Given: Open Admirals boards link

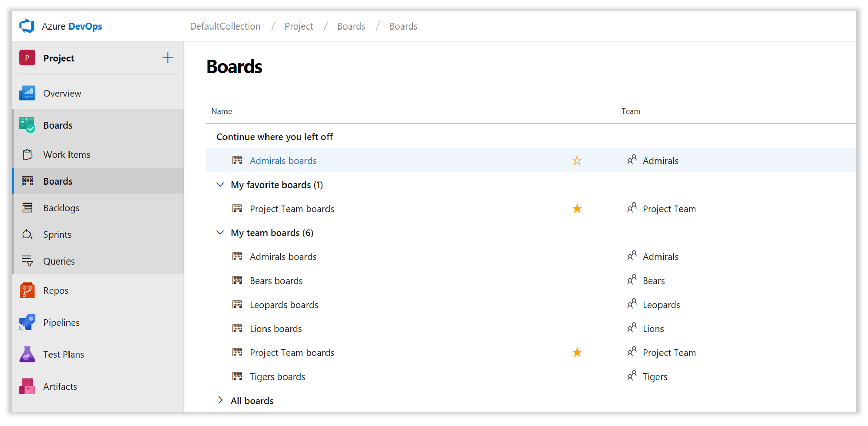Looking at the screenshot, I should click(x=283, y=161).
